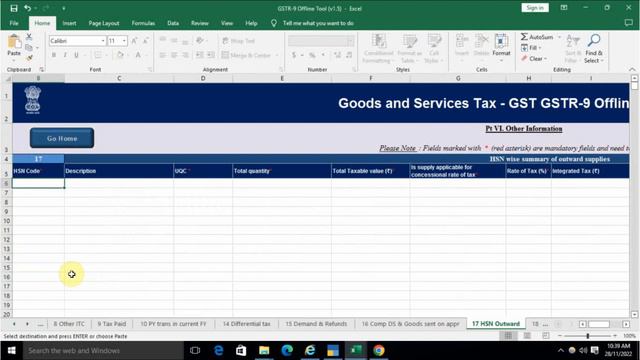Switch to the Review tab

(x=200, y=23)
